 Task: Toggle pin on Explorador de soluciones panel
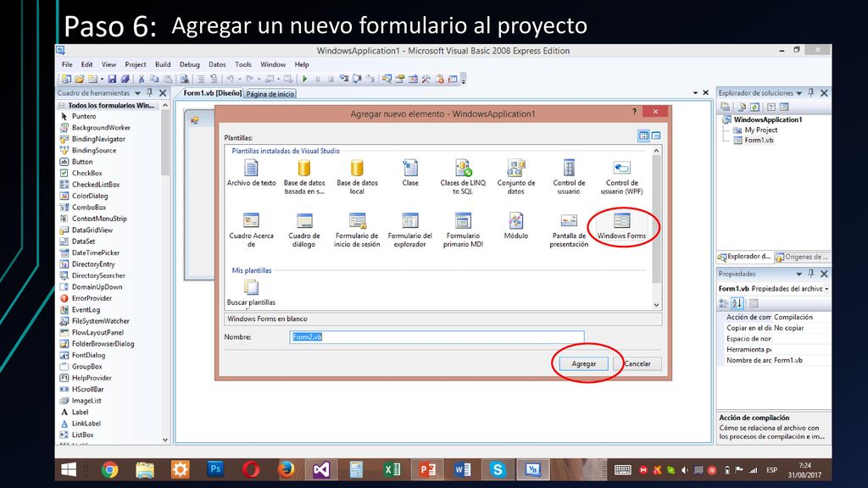pos(811,93)
